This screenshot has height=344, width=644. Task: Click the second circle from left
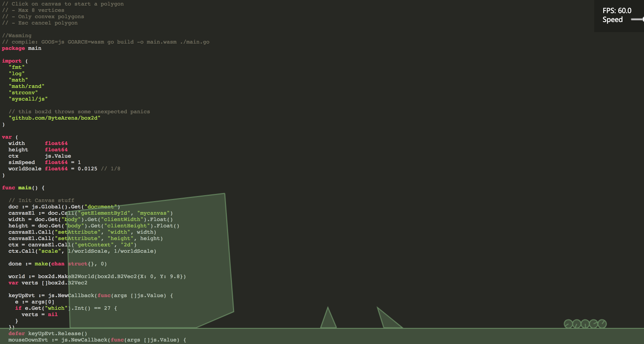(576, 324)
